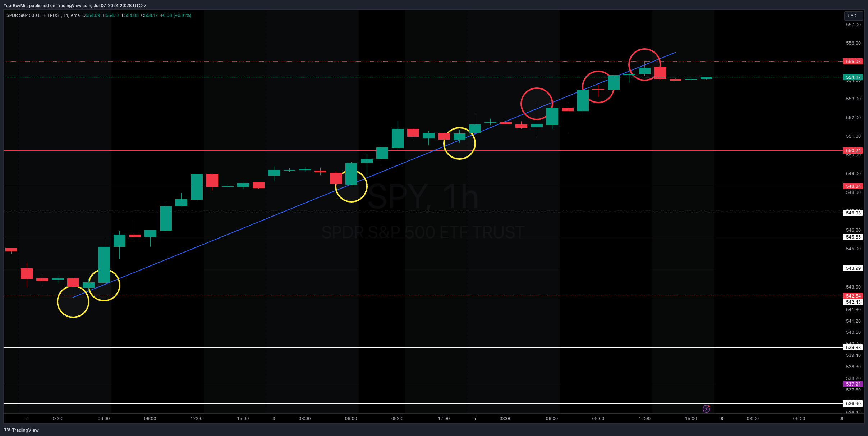Click the date 8 marker on the time axis
Image resolution: width=868 pixels, height=436 pixels.
tap(722, 419)
